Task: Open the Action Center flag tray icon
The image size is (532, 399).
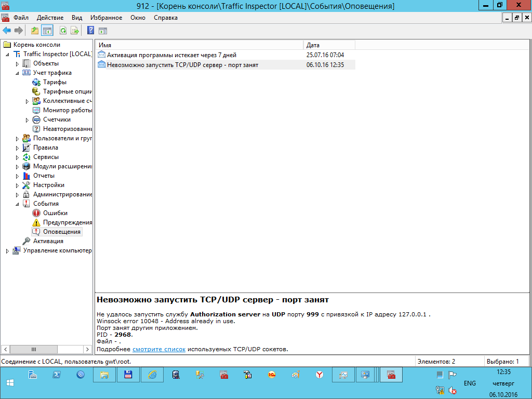Action: click(453, 375)
